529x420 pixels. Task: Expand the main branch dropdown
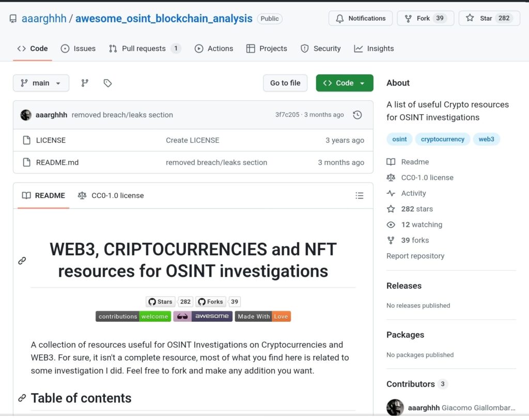[41, 83]
